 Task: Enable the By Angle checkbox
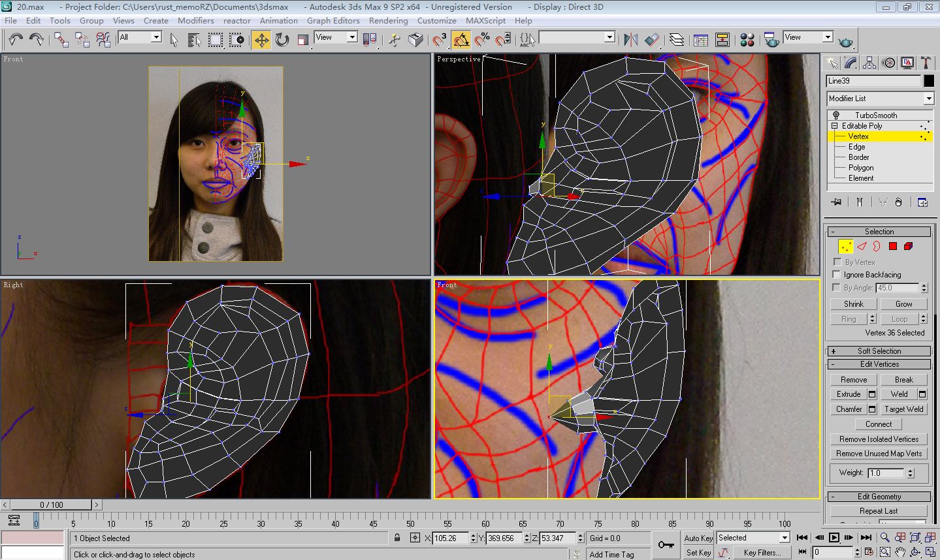coord(837,287)
